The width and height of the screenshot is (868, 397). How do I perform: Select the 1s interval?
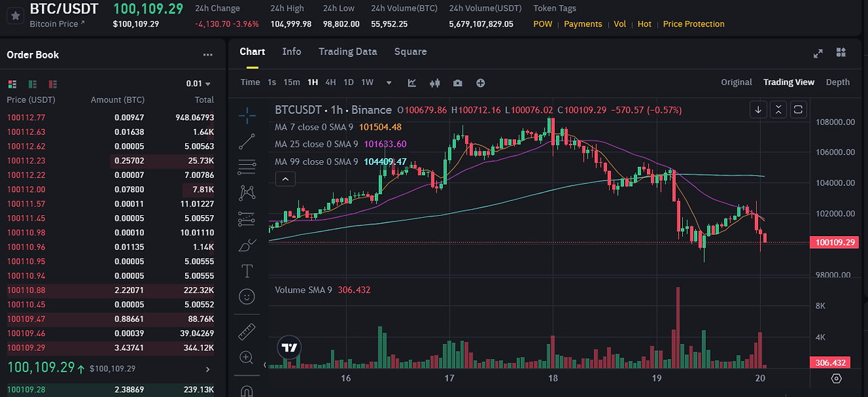coord(272,82)
